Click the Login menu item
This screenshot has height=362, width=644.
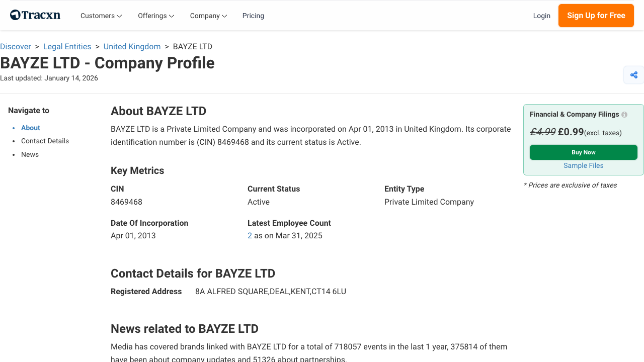[542, 16]
